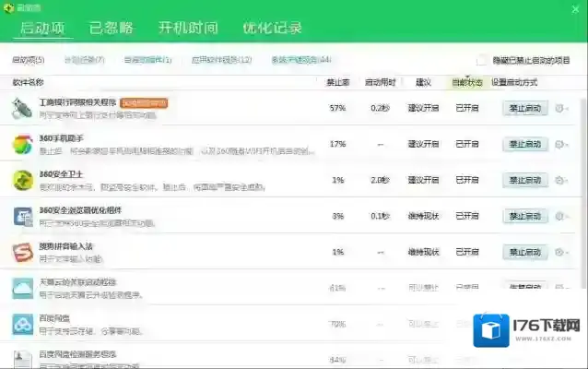Click 已开启 status of 360安全浏览器优化组件
This screenshot has width=588, height=369.
(x=467, y=216)
